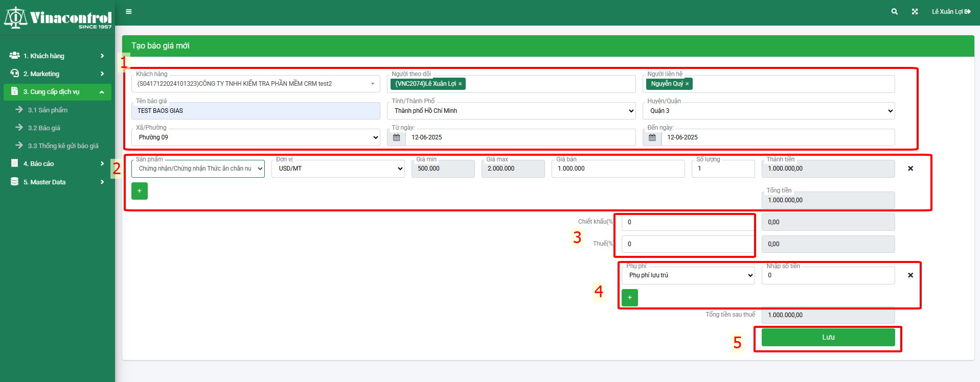This screenshot has height=382, width=980.
Task: Click the Tổng tiền total field
Action: tap(828, 200)
